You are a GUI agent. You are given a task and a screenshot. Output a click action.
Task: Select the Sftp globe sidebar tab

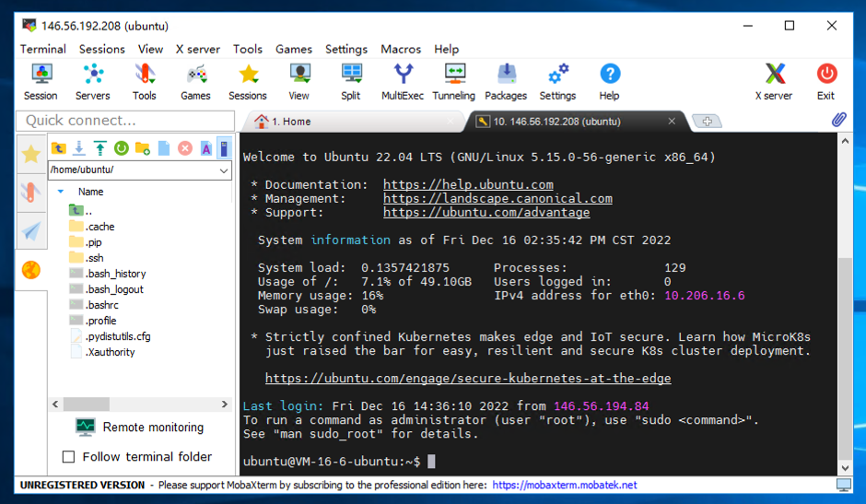click(31, 270)
